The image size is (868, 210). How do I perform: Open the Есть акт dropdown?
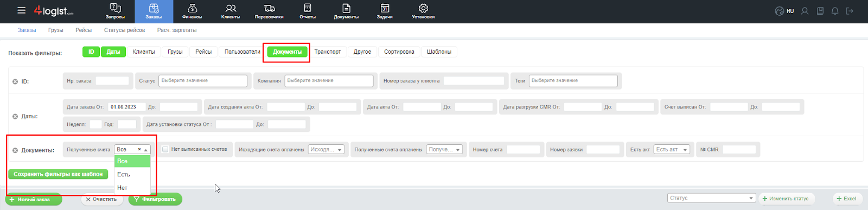pos(672,149)
